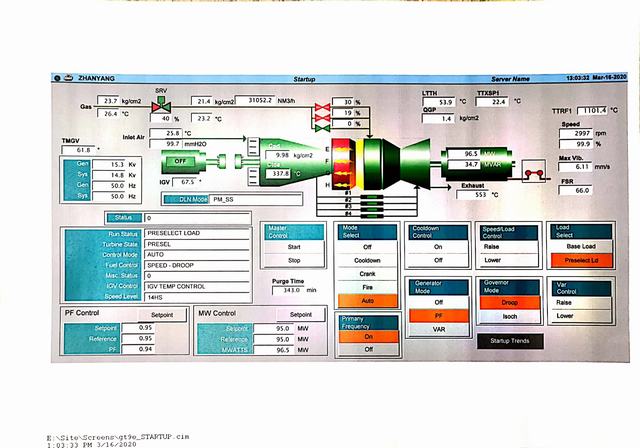This screenshot has width=640, height=448.
Task: Click IGV Control IGV TEMP CONTROL value
Action: pyautogui.click(x=197, y=286)
